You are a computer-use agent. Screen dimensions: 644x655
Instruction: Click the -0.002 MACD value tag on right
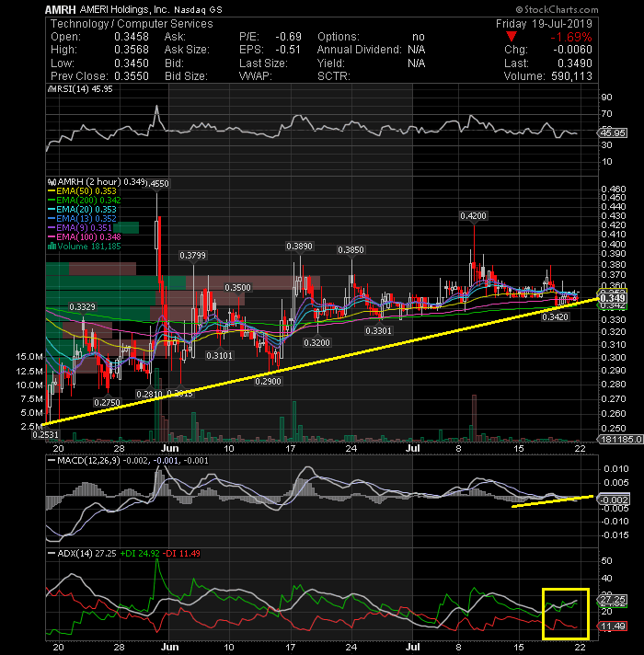point(614,500)
